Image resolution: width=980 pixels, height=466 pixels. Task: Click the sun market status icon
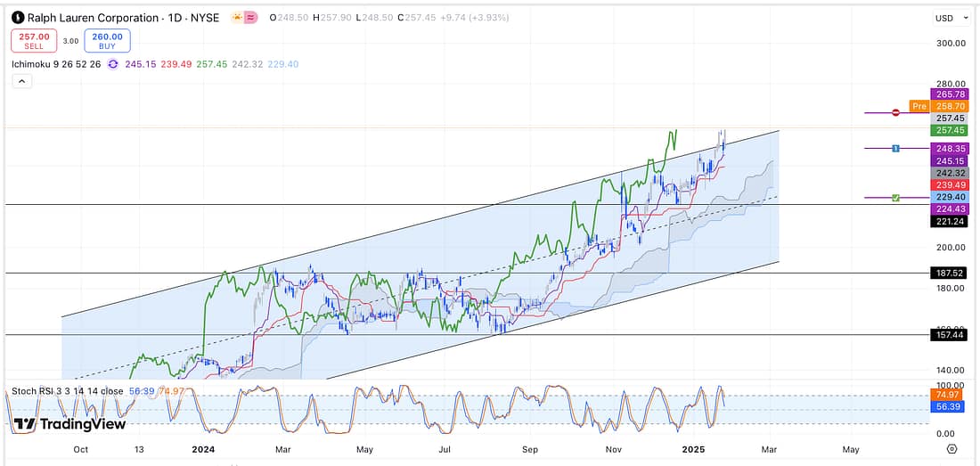(x=237, y=18)
